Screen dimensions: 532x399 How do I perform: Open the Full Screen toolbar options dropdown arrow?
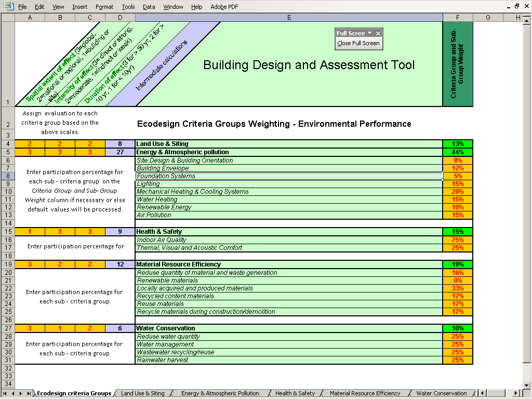point(369,33)
